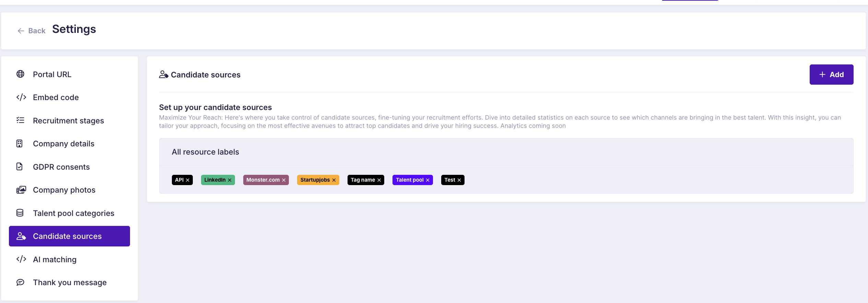Select the AI matching menu item
Viewport: 868px width, 303px height.
tap(55, 259)
